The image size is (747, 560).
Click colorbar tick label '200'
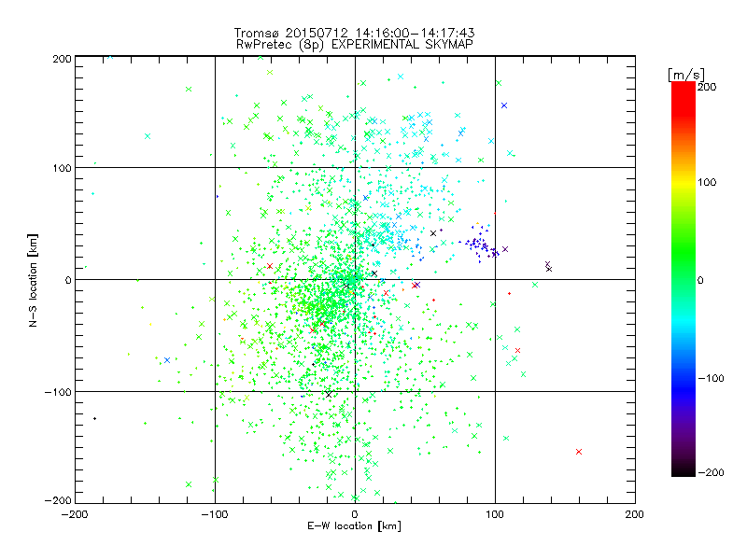click(x=707, y=87)
